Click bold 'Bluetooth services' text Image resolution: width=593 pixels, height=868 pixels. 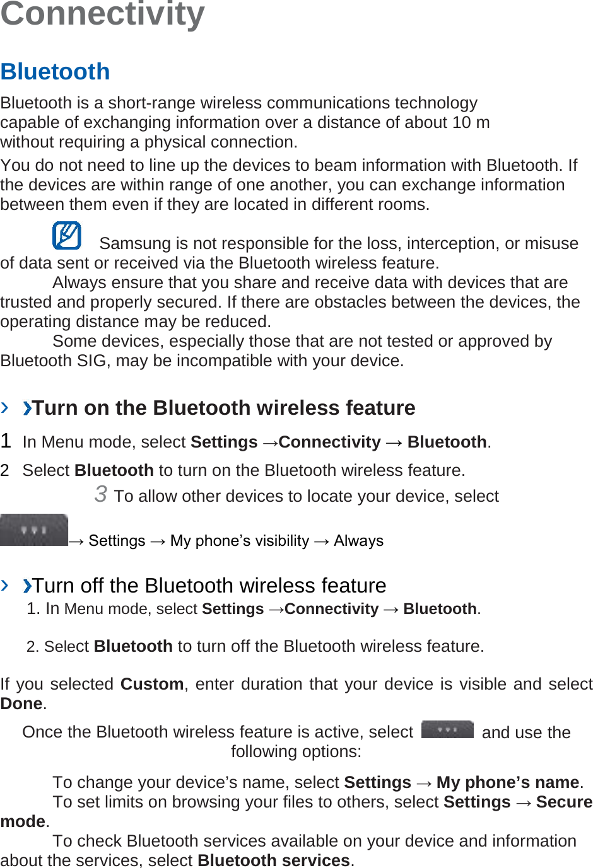coord(274,860)
